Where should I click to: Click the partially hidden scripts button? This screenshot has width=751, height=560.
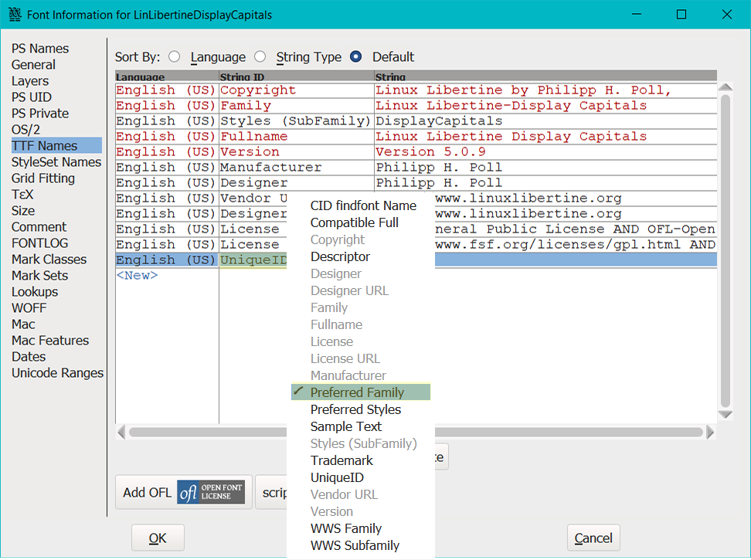[271, 492]
